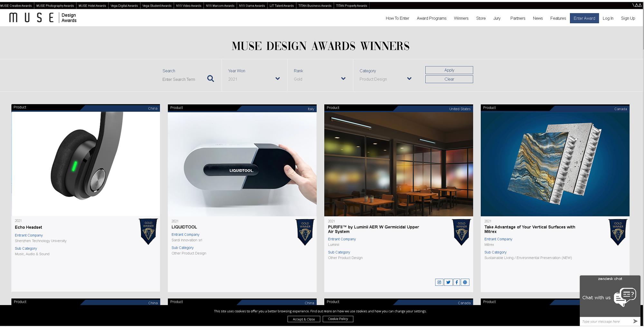This screenshot has height=327, width=644.
Task: Click the Zendesk chat bubble icon
Action: (625, 297)
